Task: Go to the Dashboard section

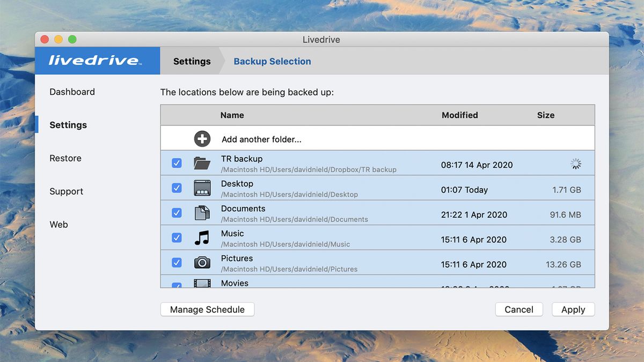Action: 72,92
